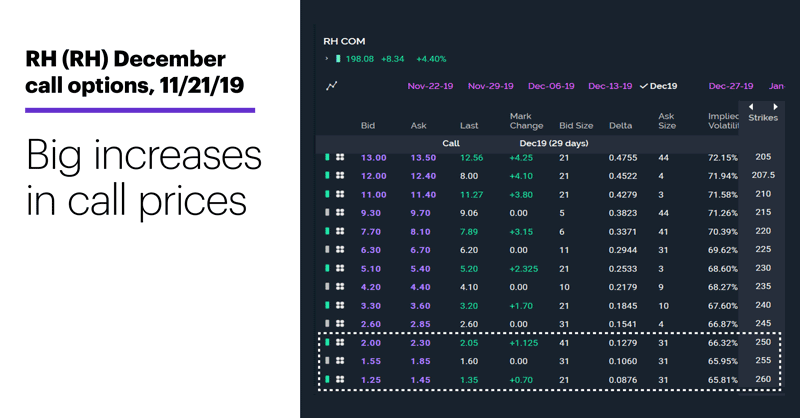Click the 12.56 last price

pos(471,158)
